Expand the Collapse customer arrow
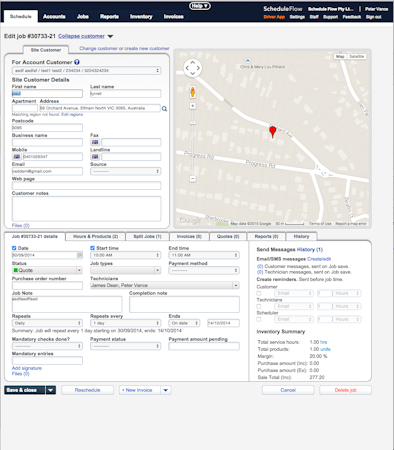Viewport: 394px width, 450px height. [111, 36]
